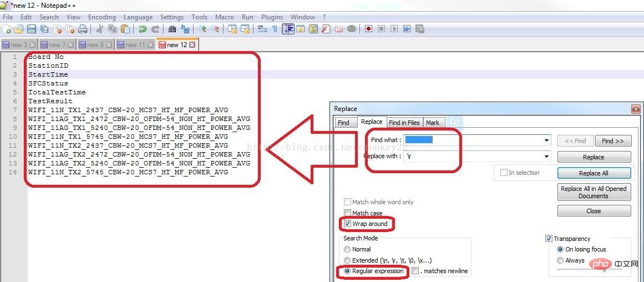This screenshot has width=644, height=282.
Task: Click the New file toolbar icon
Action: coord(7,29)
